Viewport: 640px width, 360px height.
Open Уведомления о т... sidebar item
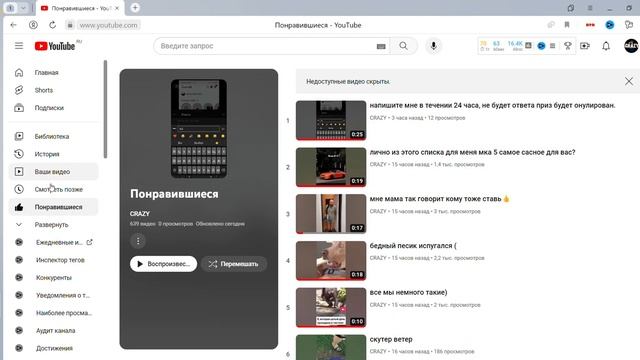53,296
